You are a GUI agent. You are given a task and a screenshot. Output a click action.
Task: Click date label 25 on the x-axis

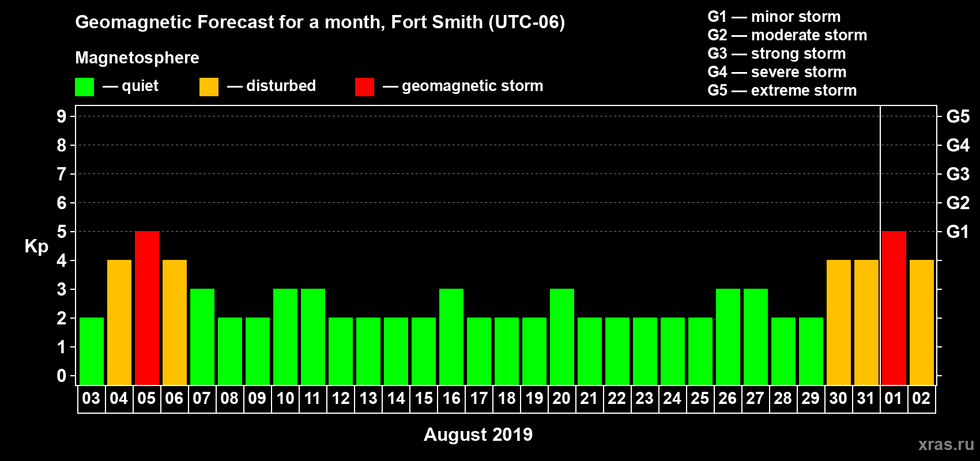700,399
